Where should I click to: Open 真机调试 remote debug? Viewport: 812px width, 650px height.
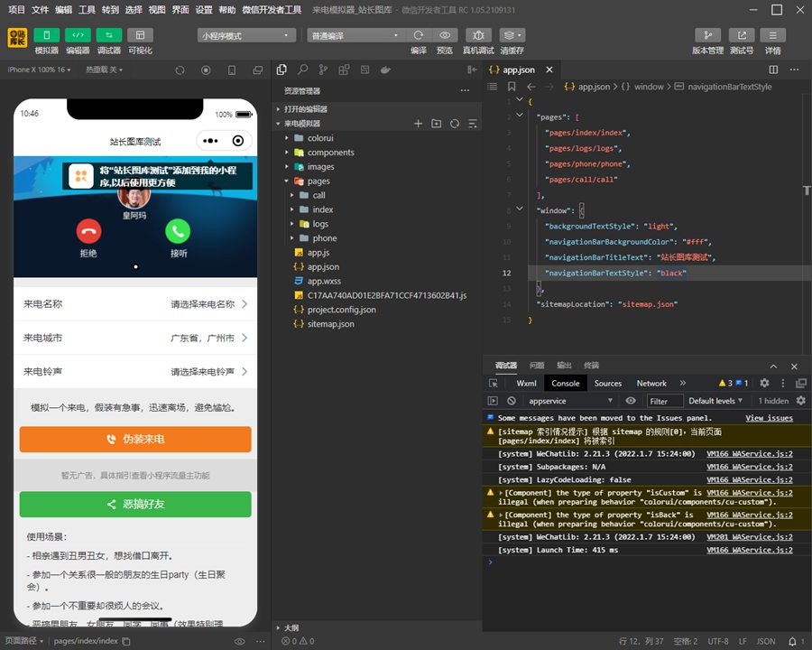pos(478,35)
